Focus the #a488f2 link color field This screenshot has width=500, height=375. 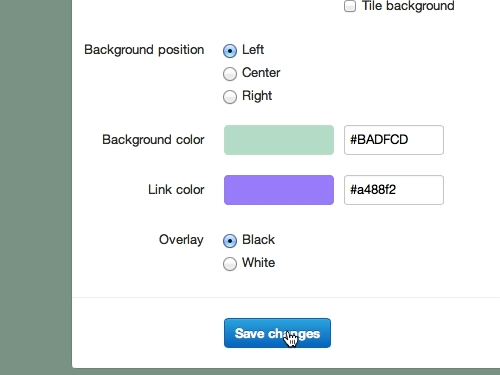tap(394, 190)
